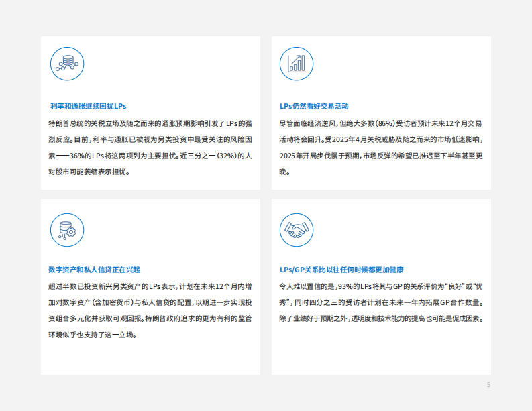This screenshot has width=532, height=411.
Task: Click the "93%" figure in the LPs/GP paragraph
Action: [x=348, y=286]
